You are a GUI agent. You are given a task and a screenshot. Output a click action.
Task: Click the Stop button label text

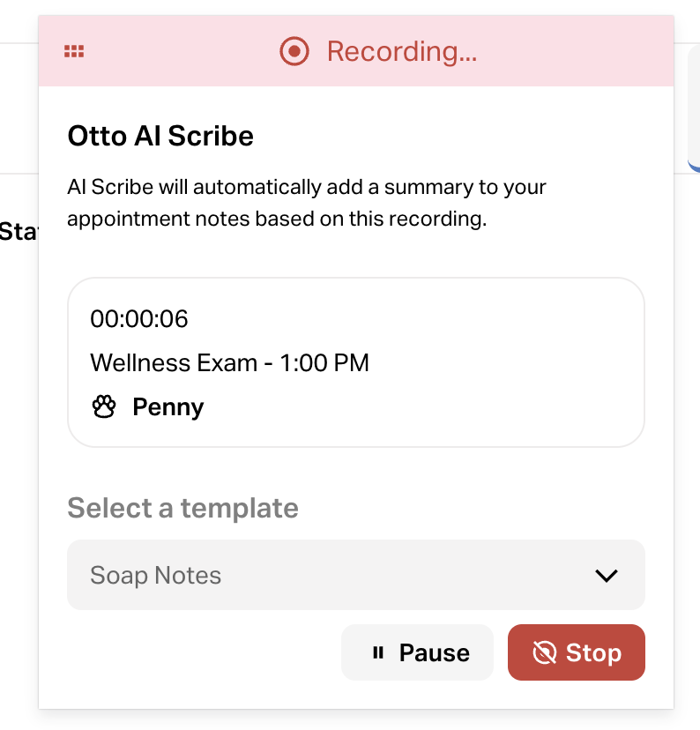coord(593,652)
